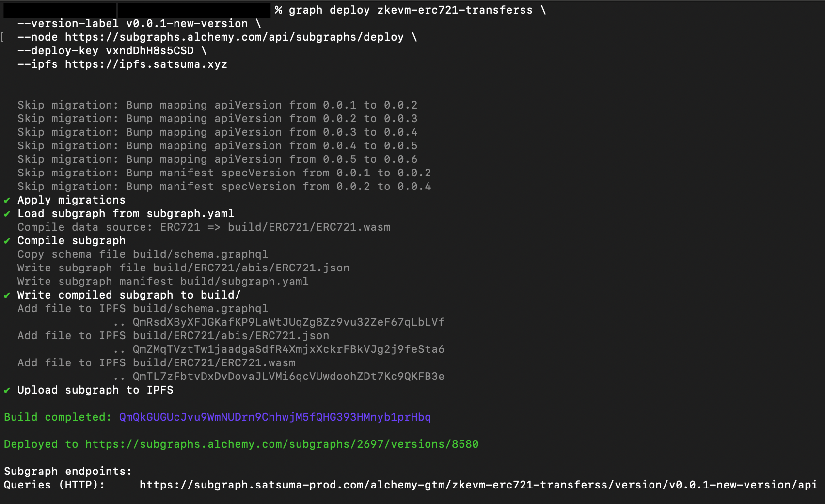Click the Write subgraph manifest build/subgraph.yaml line
Viewport: 825px width, 504px height.
tap(163, 282)
